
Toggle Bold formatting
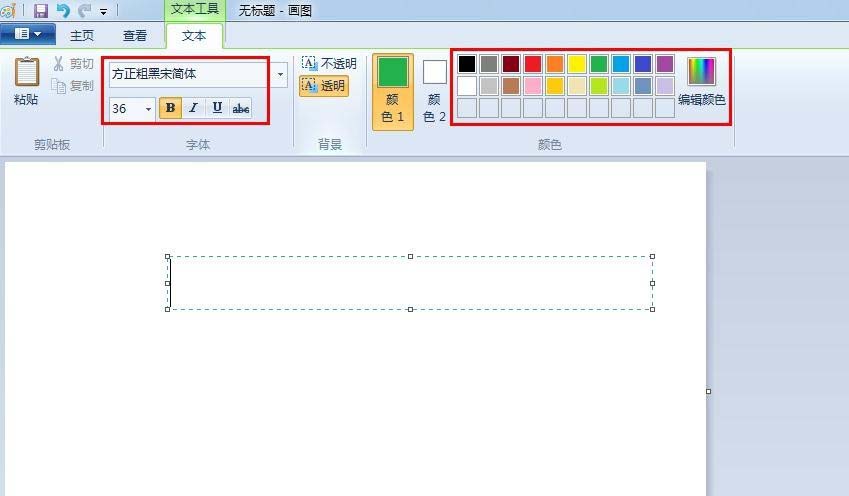click(x=170, y=108)
